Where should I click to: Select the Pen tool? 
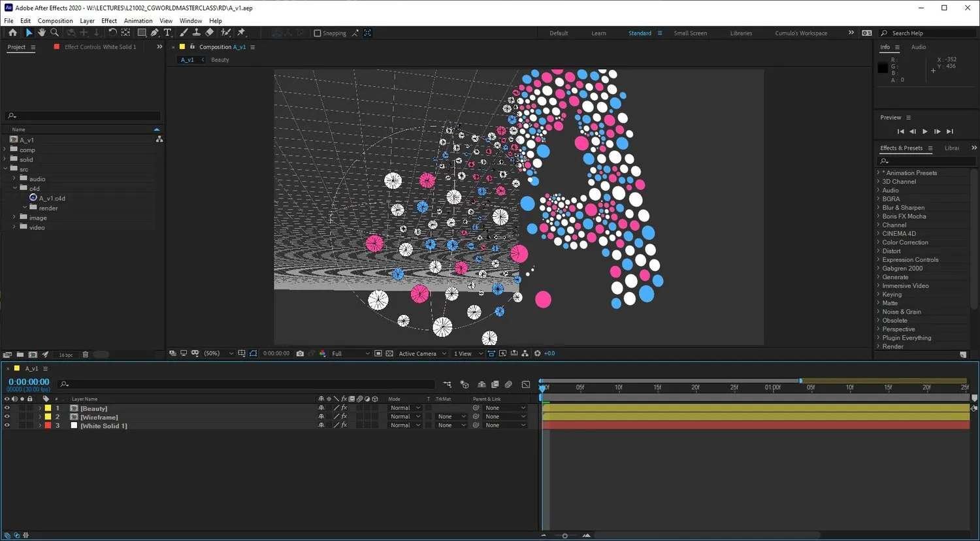pyautogui.click(x=155, y=33)
